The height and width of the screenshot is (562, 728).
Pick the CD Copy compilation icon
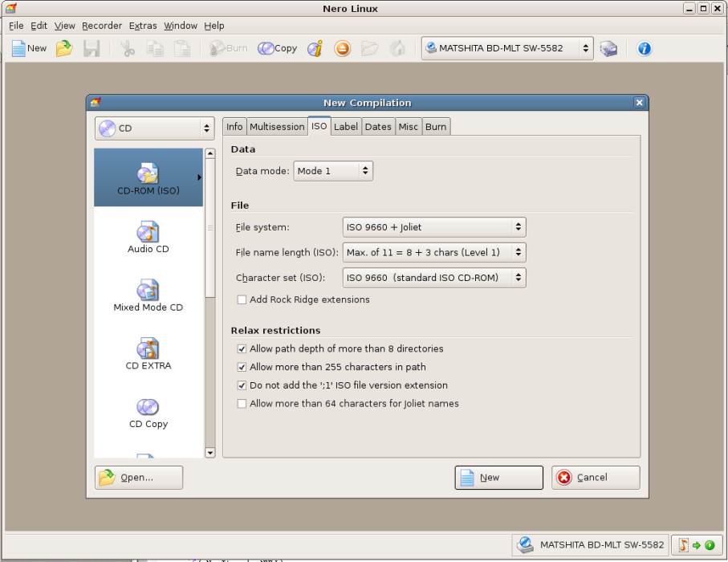(148, 413)
